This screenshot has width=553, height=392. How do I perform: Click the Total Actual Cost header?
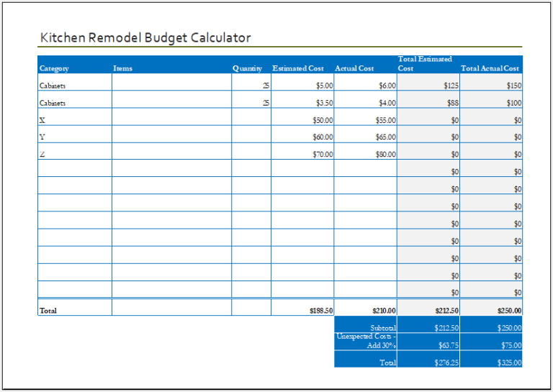pos(490,69)
